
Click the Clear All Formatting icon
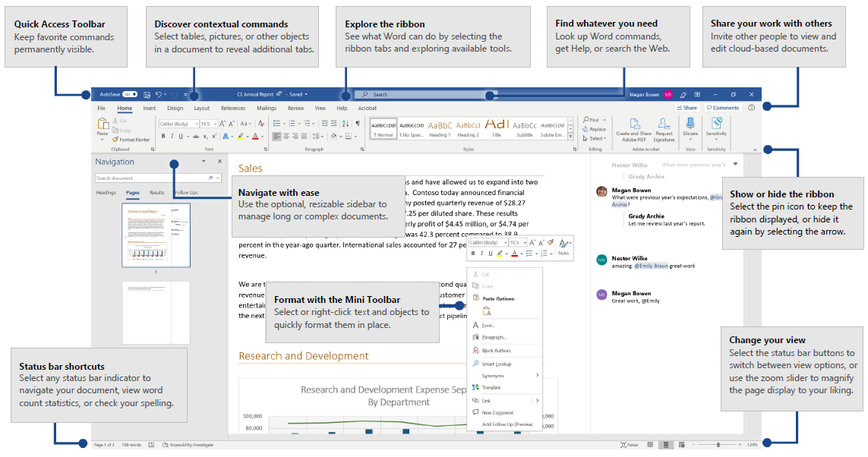click(261, 124)
